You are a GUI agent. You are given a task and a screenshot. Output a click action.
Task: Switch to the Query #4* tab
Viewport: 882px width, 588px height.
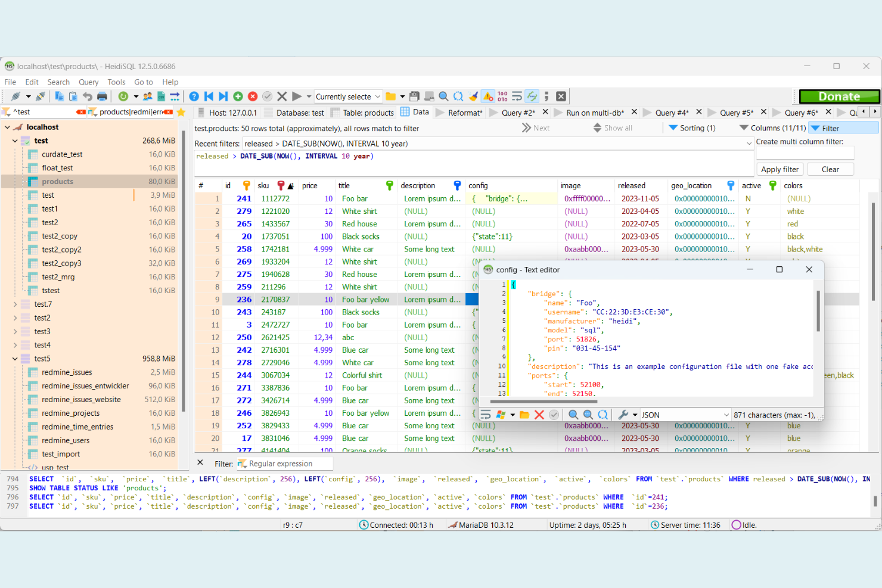pos(672,112)
